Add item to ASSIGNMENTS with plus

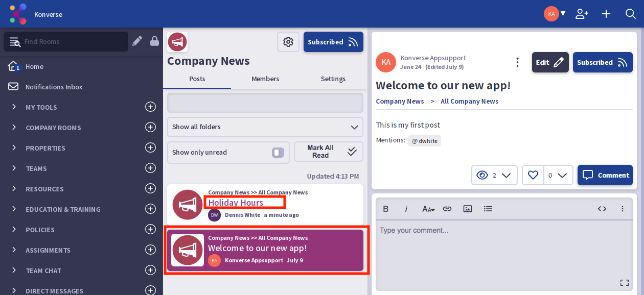coord(150,250)
